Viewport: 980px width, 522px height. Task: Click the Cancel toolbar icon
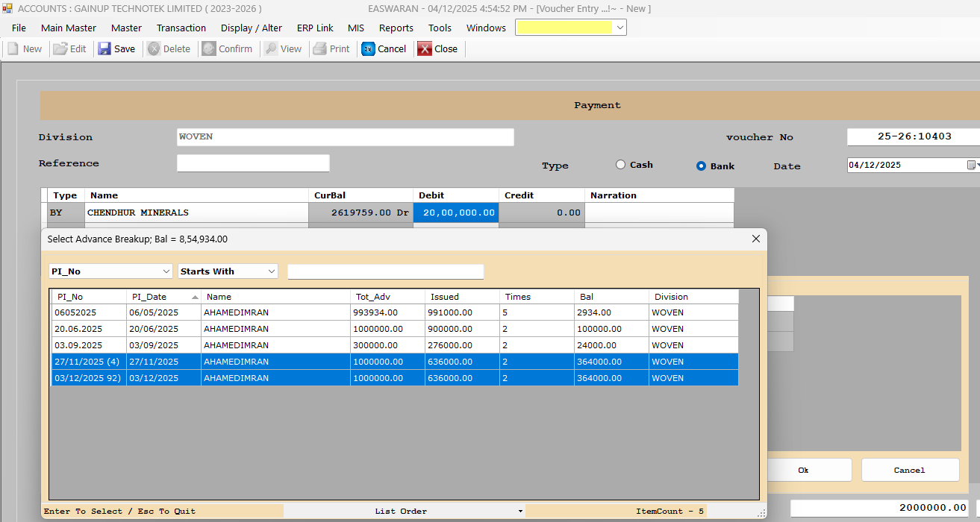[x=368, y=48]
